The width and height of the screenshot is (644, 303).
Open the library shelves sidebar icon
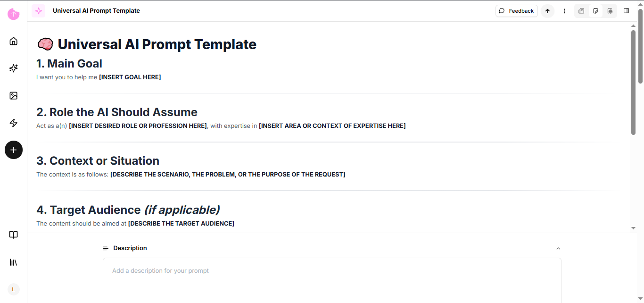14,262
